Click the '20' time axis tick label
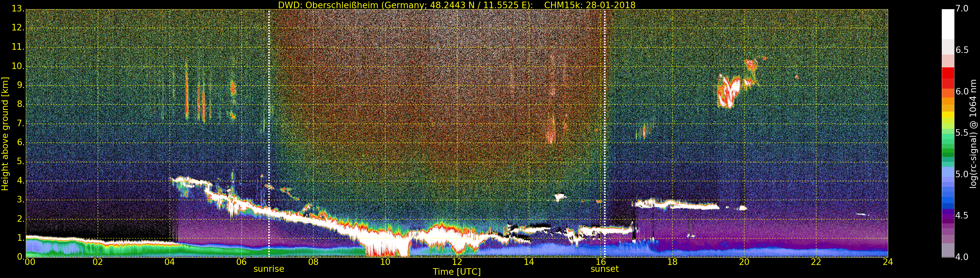 [x=744, y=262]
